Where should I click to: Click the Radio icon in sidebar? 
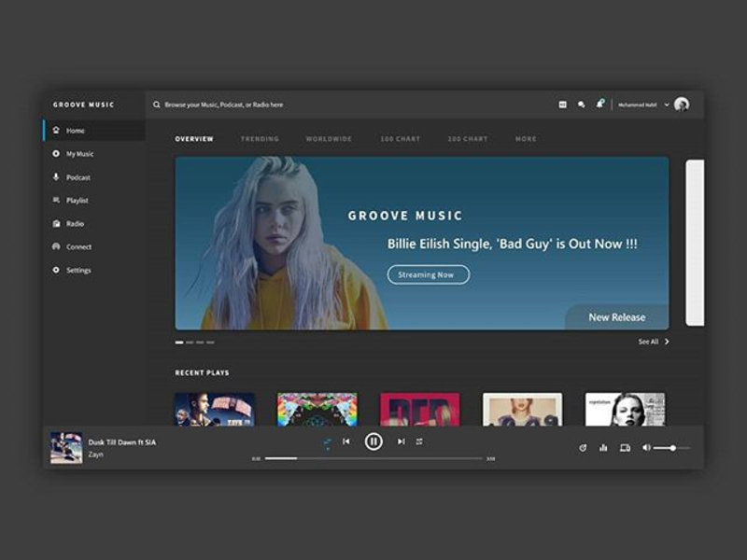[x=56, y=224]
